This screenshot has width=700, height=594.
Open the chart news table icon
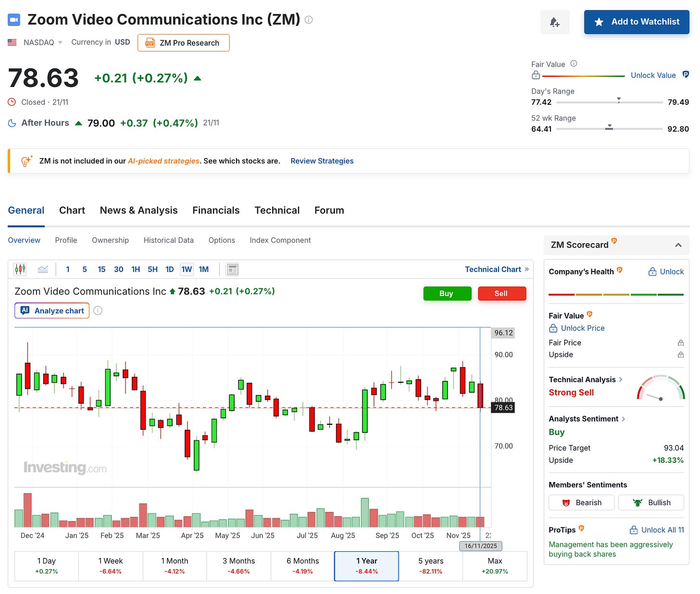[233, 269]
